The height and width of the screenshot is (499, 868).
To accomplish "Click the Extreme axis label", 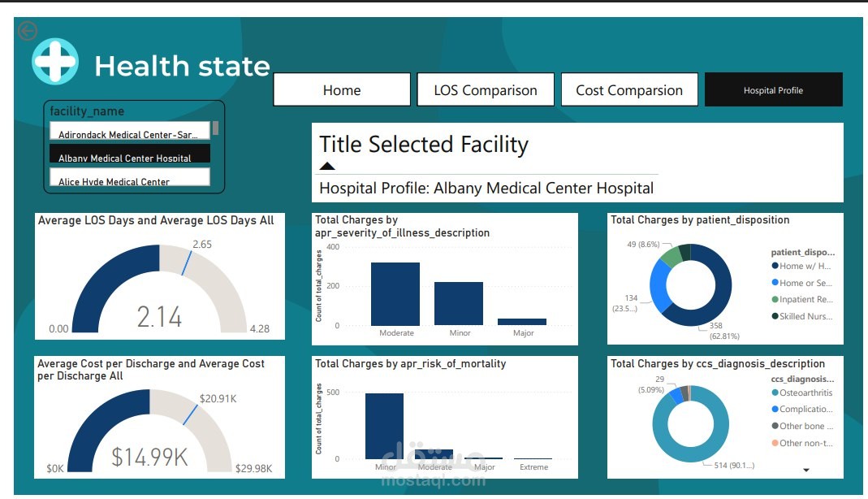I will [533, 466].
